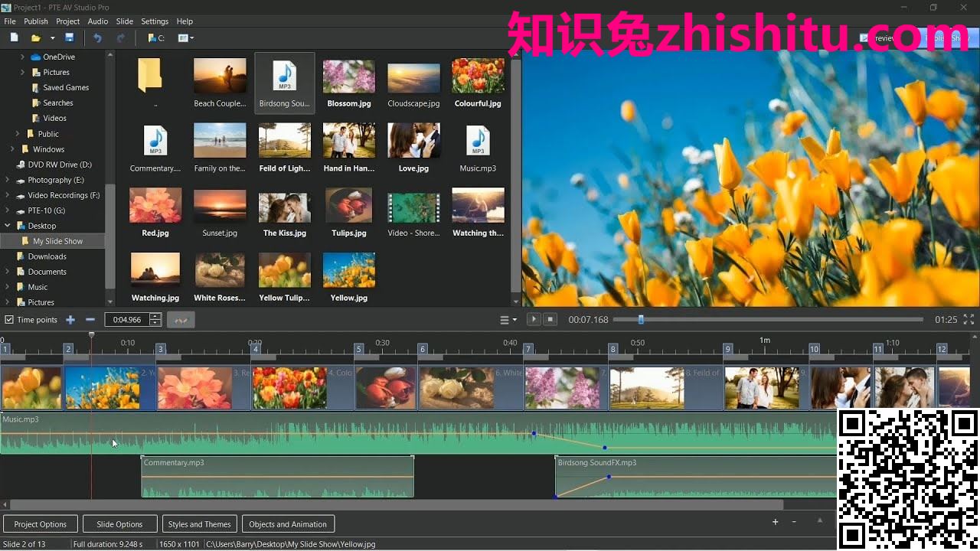The width and height of the screenshot is (980, 551).
Task: Play the slideshow preview
Action: pos(534,319)
